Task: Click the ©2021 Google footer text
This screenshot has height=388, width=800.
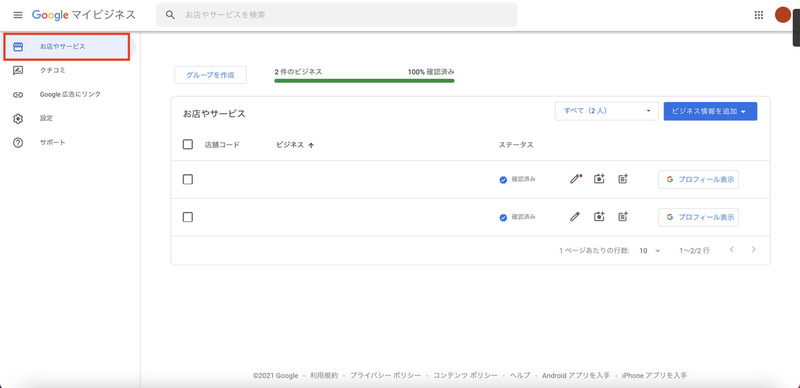Action: tap(276, 375)
